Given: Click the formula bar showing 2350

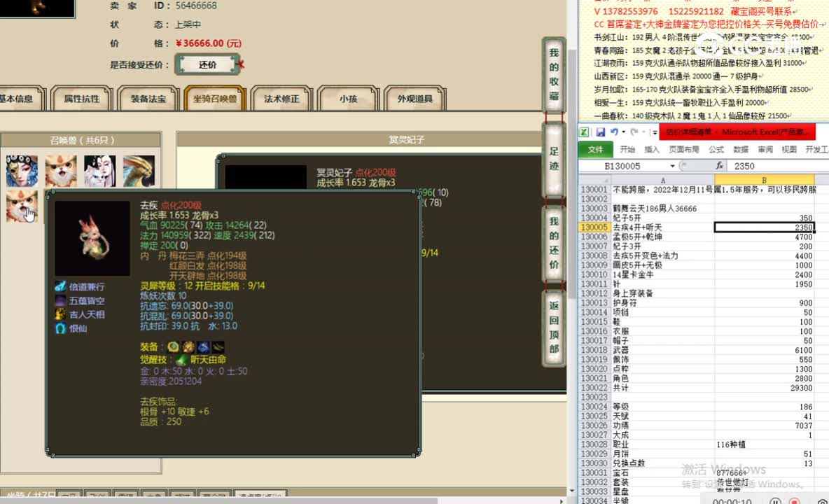Looking at the screenshot, I should coord(779,166).
